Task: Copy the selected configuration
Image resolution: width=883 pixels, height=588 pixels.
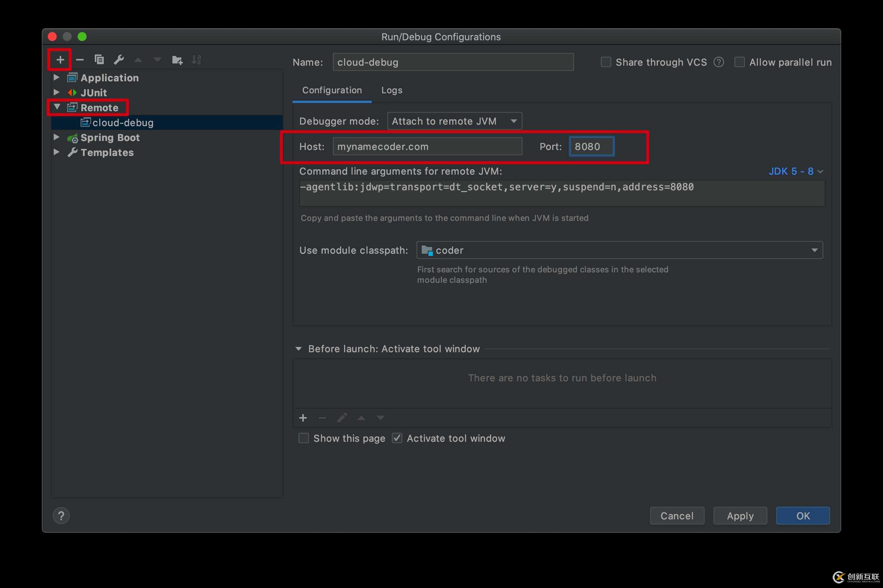Action: click(99, 60)
